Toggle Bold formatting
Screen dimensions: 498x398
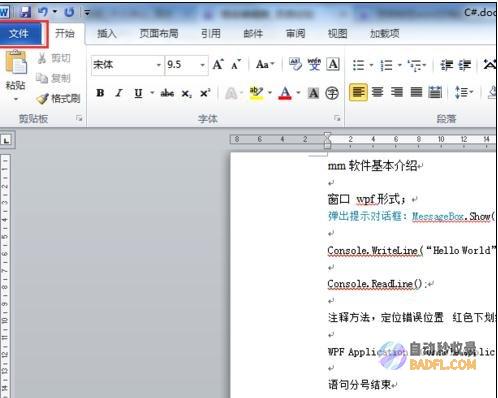tap(100, 93)
